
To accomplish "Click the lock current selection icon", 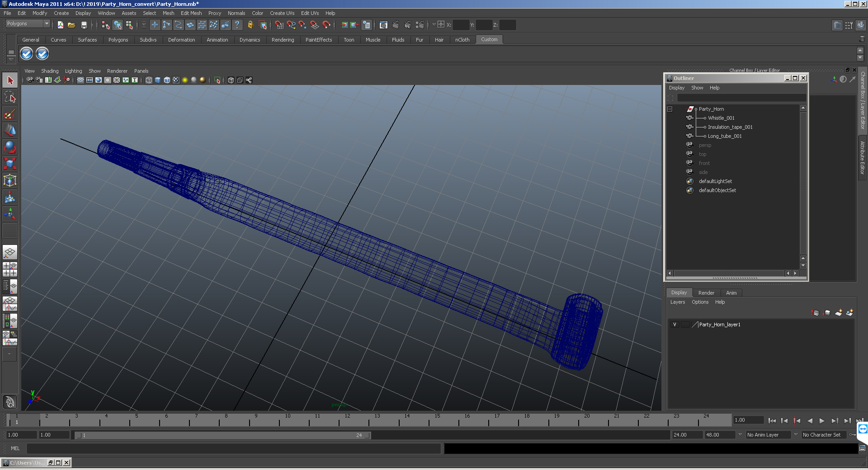I will [250, 25].
